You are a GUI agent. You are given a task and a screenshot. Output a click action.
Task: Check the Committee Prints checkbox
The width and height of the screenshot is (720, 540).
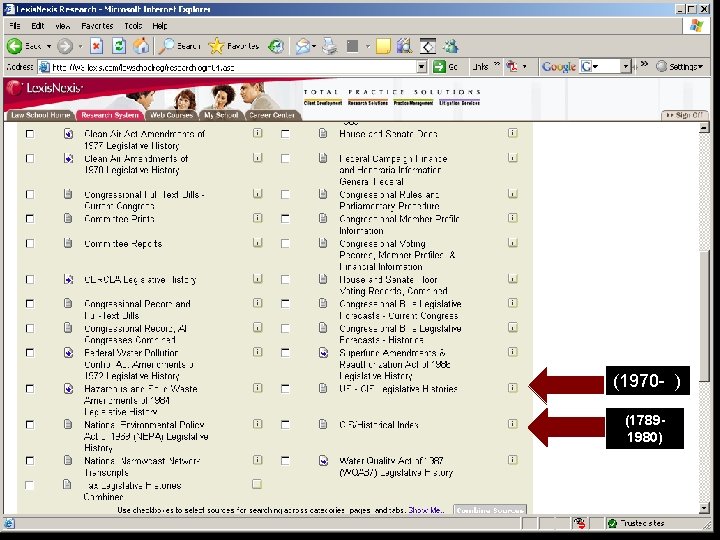(x=30, y=219)
